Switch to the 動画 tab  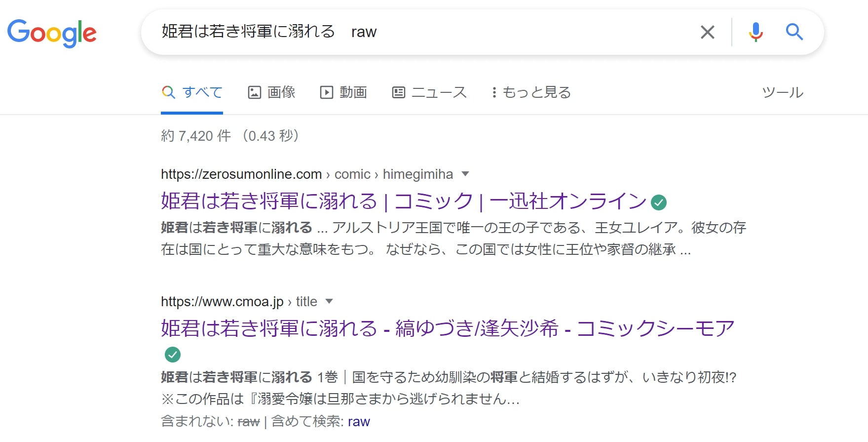click(x=343, y=92)
